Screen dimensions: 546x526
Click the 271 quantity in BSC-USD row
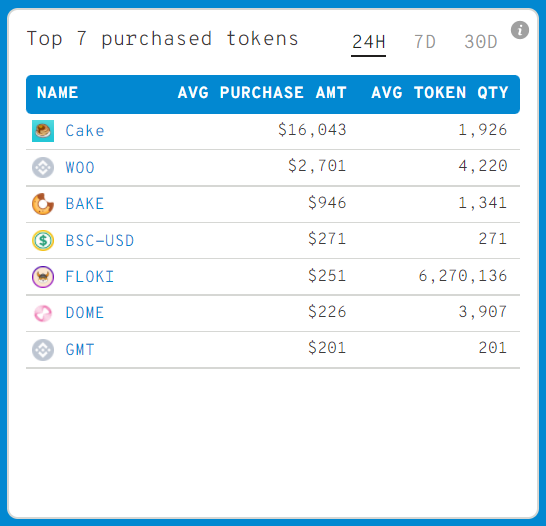tap(493, 239)
